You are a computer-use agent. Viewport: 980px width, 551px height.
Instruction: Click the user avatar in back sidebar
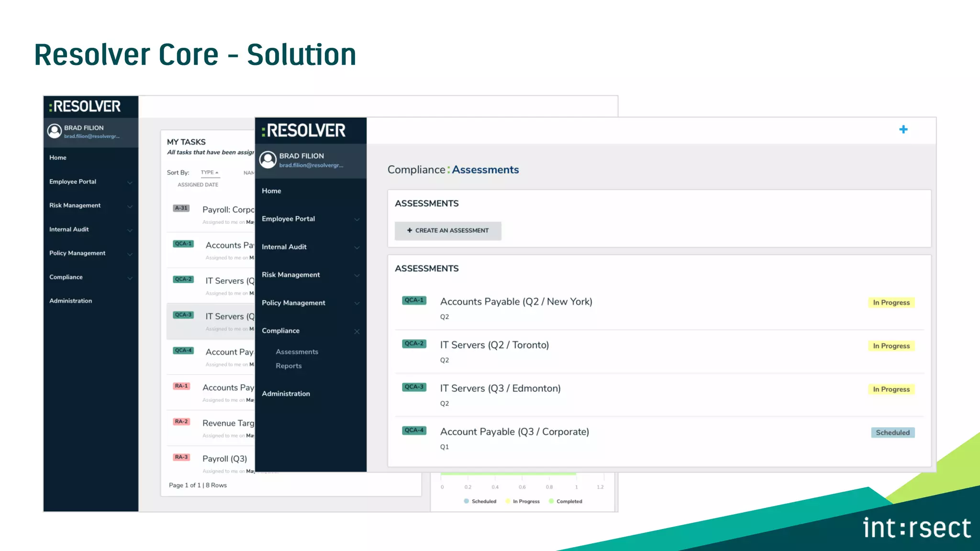pyautogui.click(x=55, y=131)
